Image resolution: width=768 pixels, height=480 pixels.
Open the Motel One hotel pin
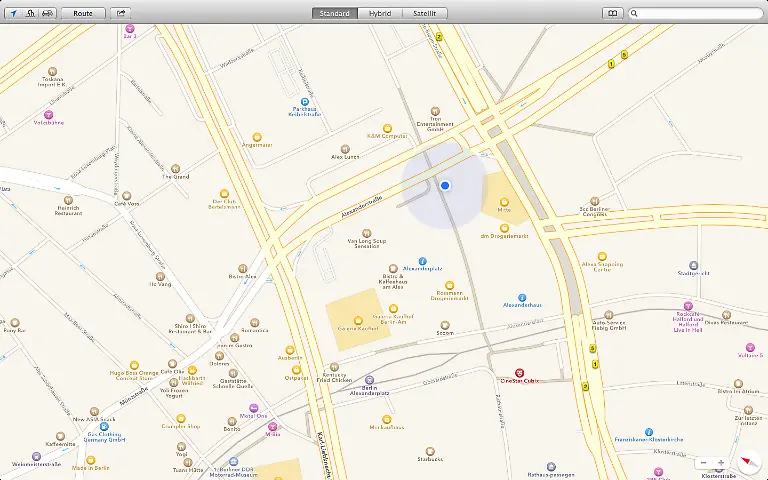pyautogui.click(x=254, y=408)
